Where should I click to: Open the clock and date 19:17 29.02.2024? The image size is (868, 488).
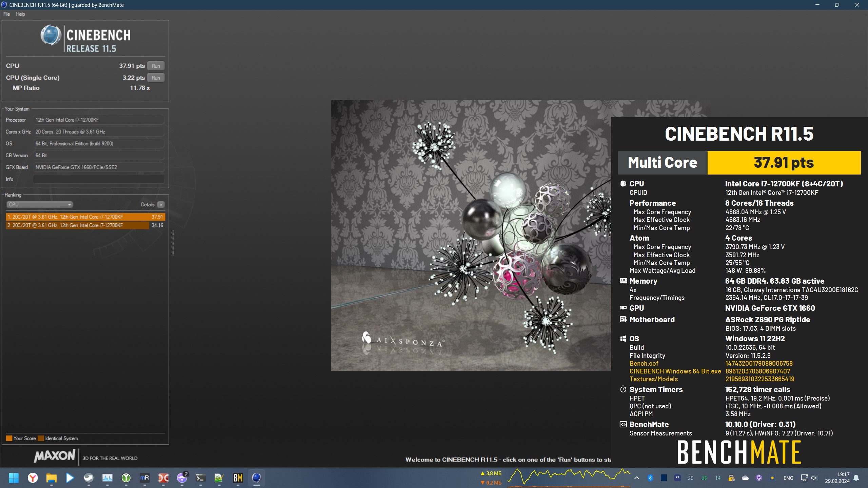(837, 478)
